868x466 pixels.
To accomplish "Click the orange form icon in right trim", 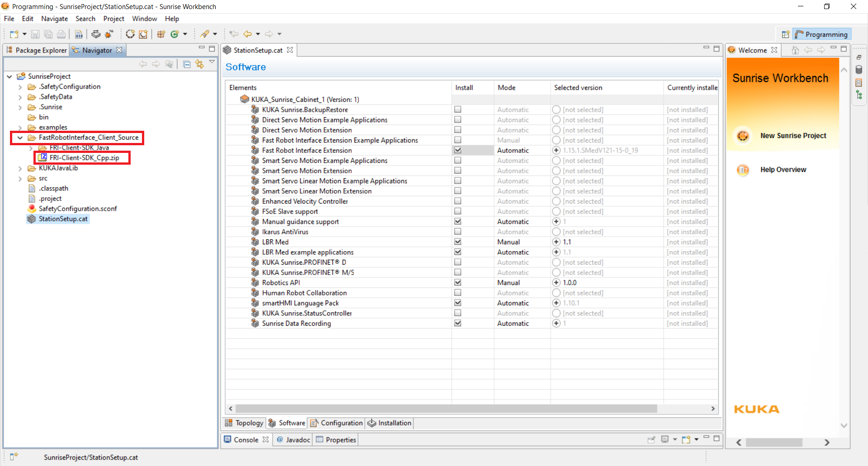I will point(859,83).
